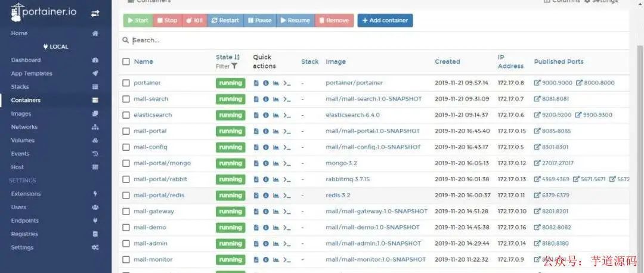Open stats icon for mall-search row
The image size is (644, 273).
coord(276,99)
